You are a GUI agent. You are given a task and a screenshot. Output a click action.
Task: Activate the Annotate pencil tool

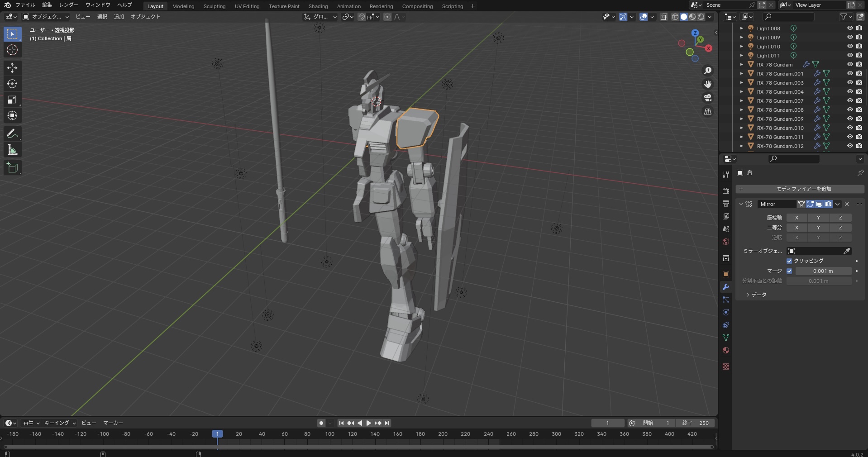click(12, 134)
